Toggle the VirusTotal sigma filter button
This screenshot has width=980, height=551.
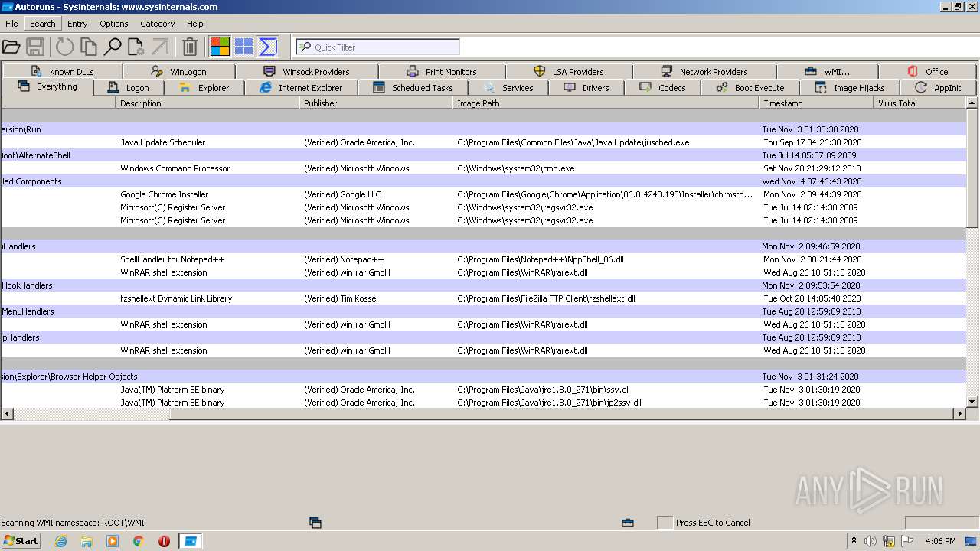click(268, 47)
